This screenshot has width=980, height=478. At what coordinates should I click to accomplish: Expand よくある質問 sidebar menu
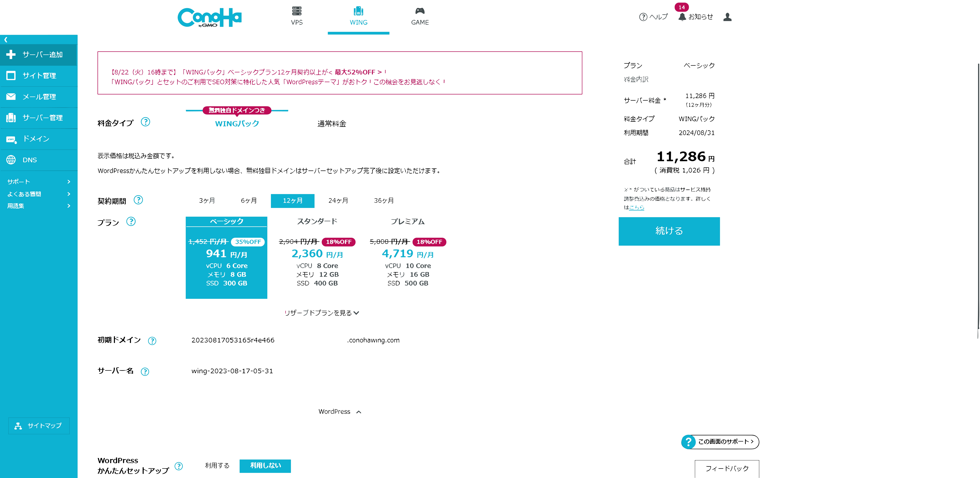[39, 194]
